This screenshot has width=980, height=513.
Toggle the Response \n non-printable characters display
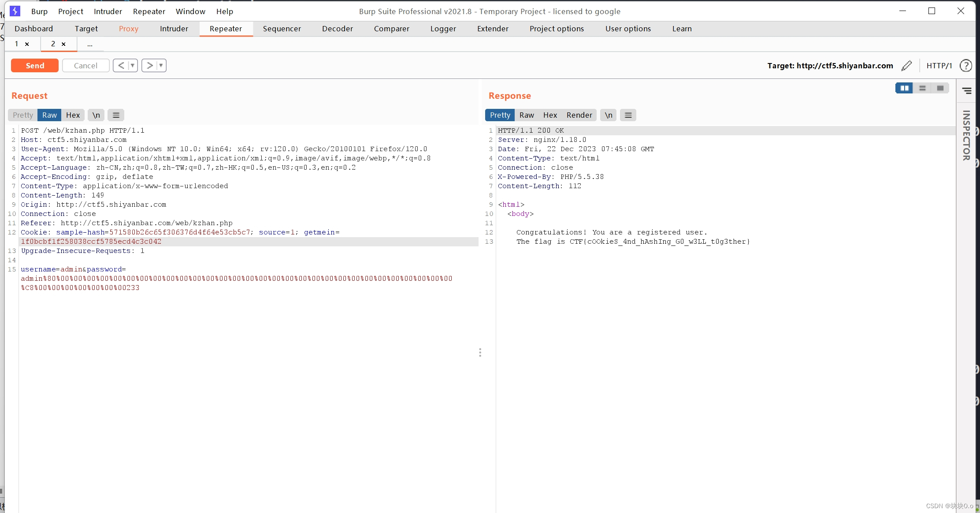609,115
